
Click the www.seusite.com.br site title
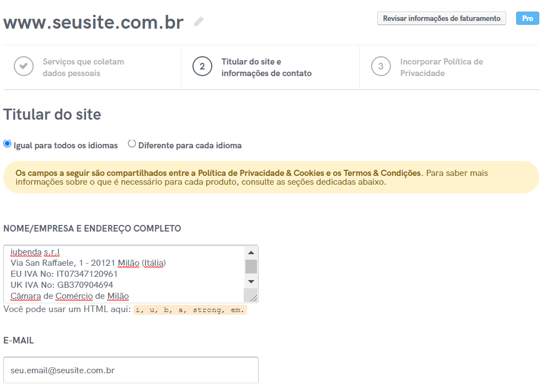pyautogui.click(x=93, y=22)
